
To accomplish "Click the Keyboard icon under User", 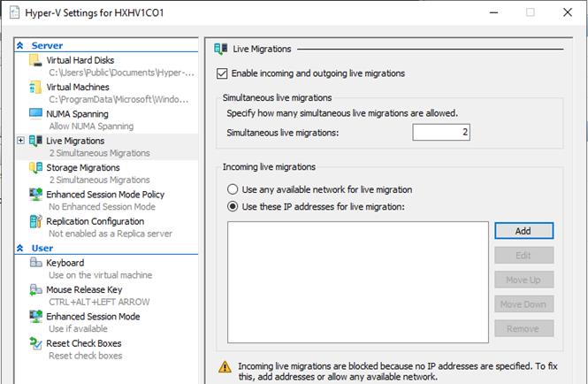I will click(x=35, y=263).
